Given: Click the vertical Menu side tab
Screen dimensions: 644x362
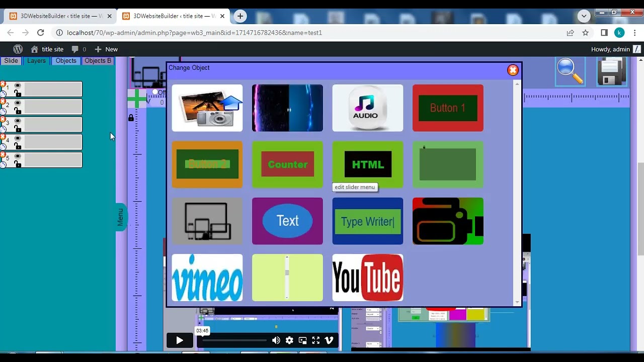Looking at the screenshot, I should 121,217.
